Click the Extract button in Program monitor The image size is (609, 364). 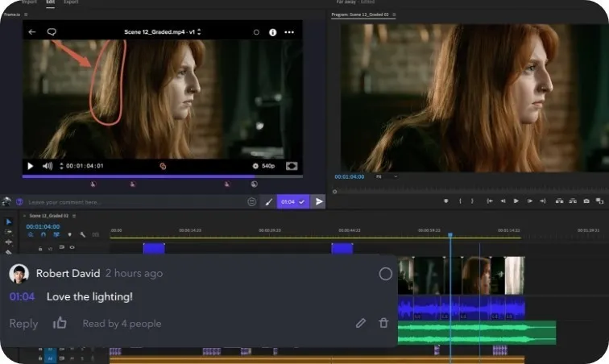[573, 201]
